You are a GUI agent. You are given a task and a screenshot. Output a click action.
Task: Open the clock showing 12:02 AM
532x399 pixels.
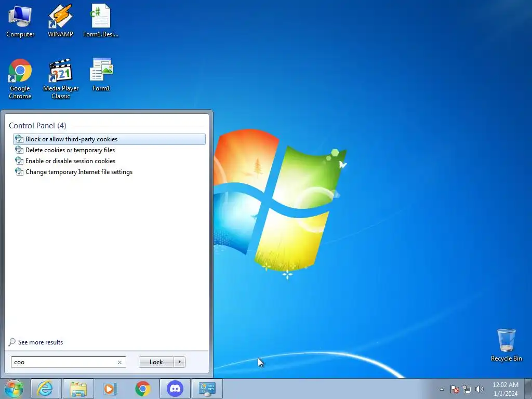(x=505, y=389)
